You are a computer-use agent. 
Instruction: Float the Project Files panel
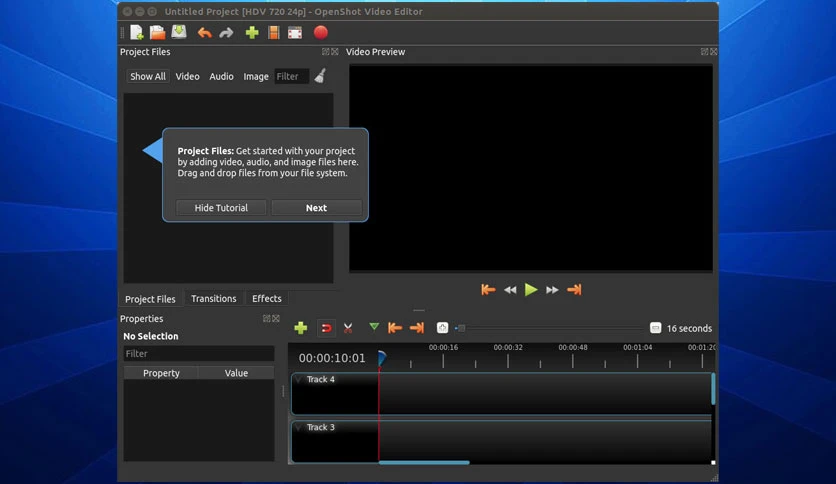pos(325,52)
